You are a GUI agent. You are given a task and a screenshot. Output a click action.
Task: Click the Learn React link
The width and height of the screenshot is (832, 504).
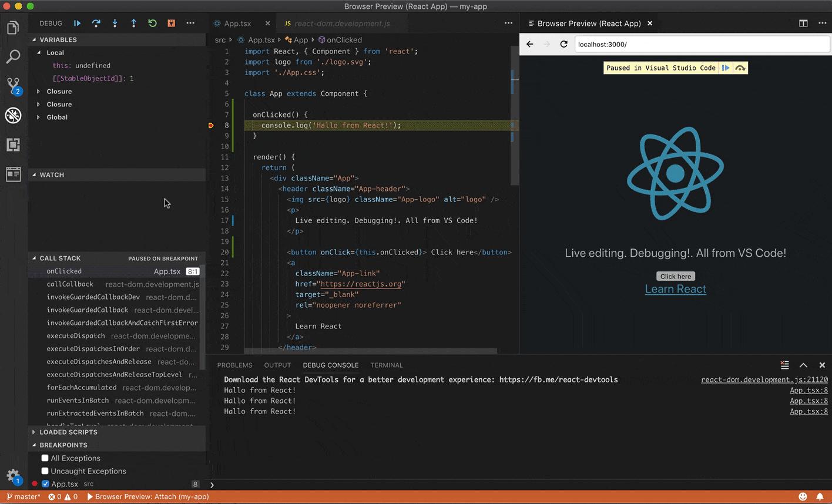(x=675, y=289)
